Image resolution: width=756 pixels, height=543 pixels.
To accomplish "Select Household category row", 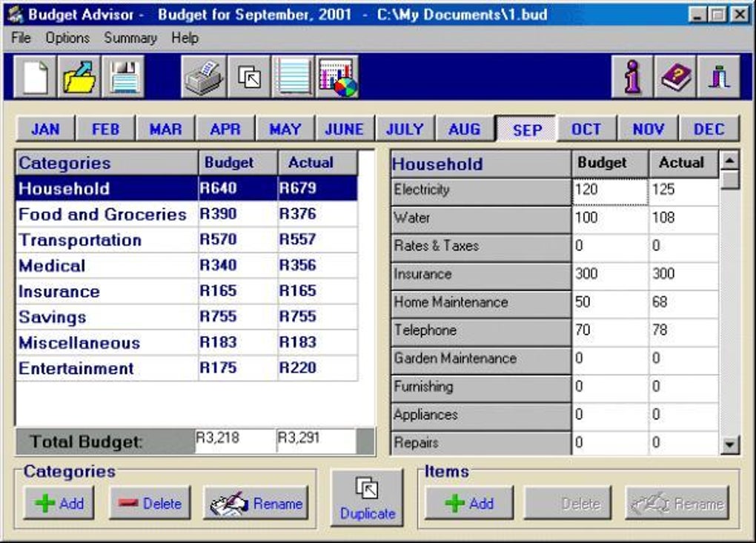I will coord(187,188).
